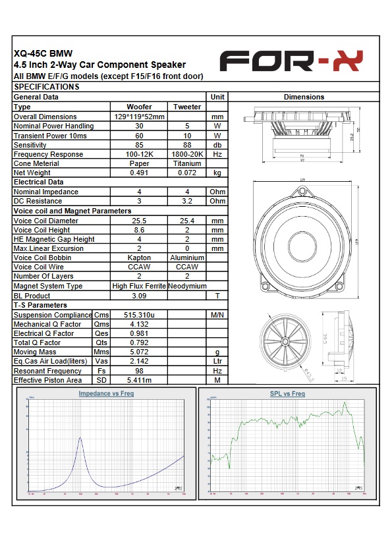Select woofer frequency response "100-12K"

click(x=139, y=154)
